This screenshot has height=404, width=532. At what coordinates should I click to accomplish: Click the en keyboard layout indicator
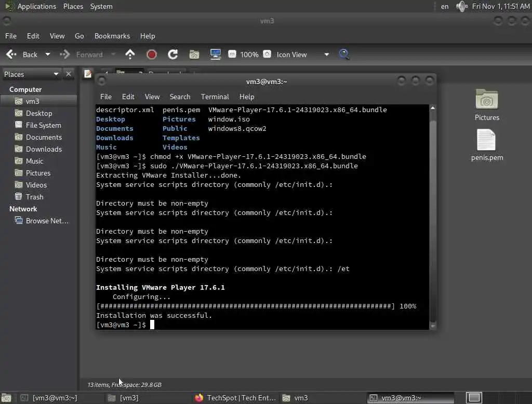click(445, 6)
